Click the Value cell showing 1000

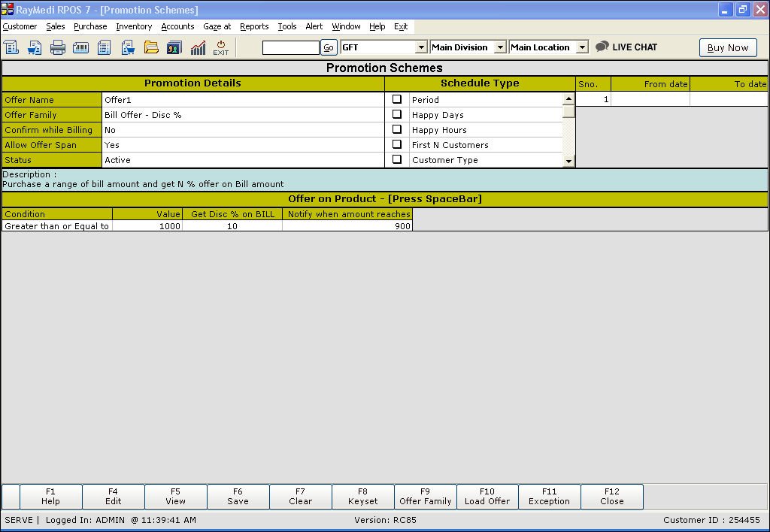point(147,225)
